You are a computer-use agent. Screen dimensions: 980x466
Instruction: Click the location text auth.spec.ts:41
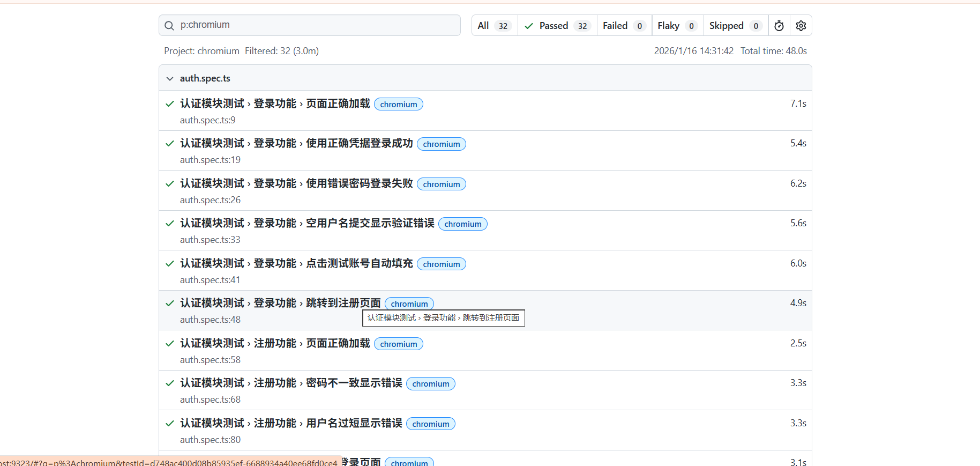[x=210, y=280]
